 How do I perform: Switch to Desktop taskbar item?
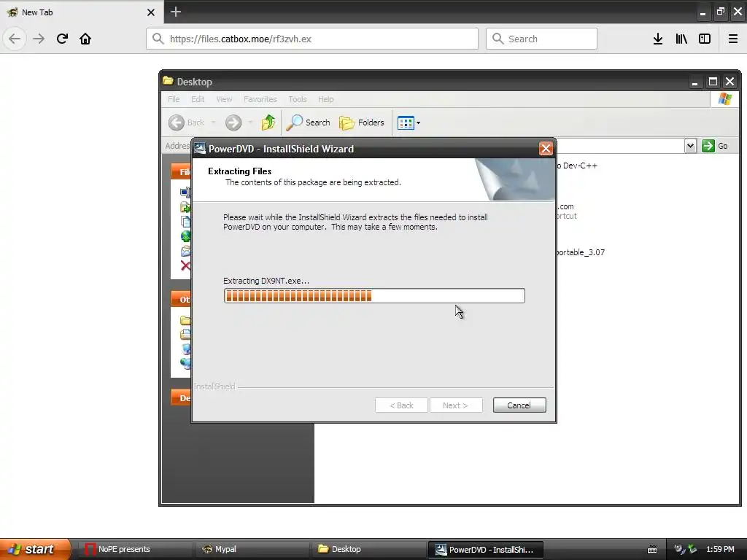pyautogui.click(x=368, y=549)
